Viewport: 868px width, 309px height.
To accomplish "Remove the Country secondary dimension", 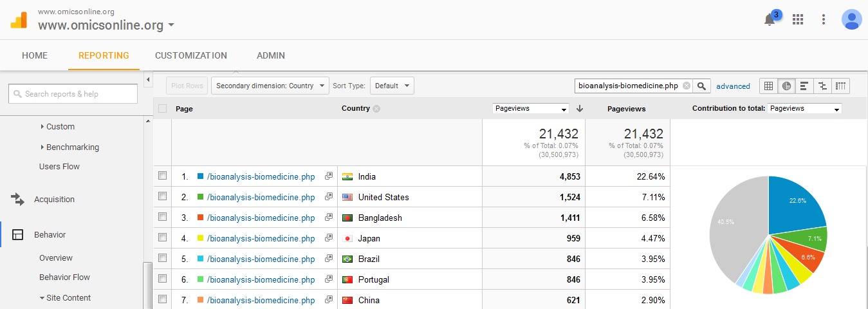I will (x=376, y=109).
